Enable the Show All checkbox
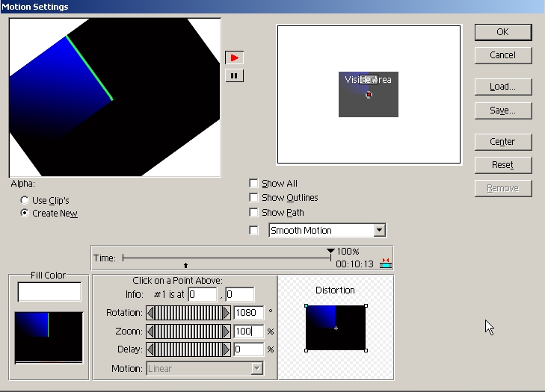The height and width of the screenshot is (392, 545). (x=253, y=183)
